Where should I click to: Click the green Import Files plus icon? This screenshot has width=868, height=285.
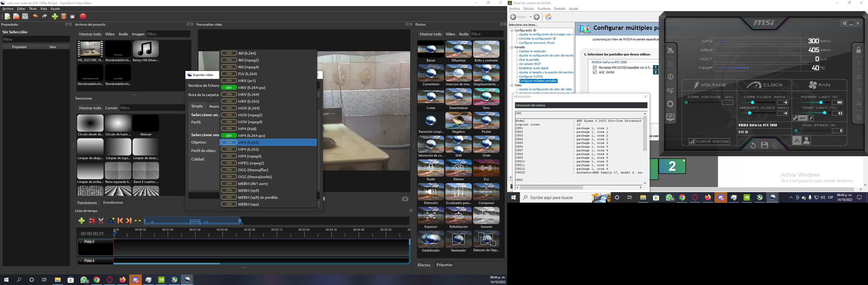55,16
